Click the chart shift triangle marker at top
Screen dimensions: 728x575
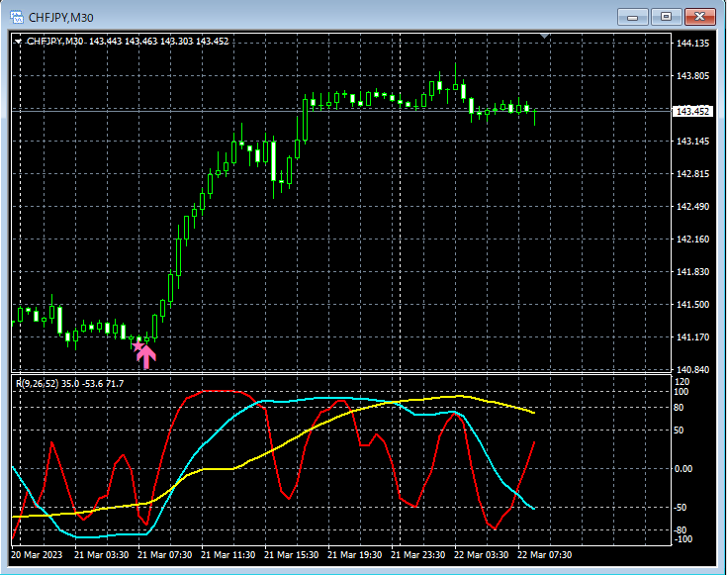545,36
